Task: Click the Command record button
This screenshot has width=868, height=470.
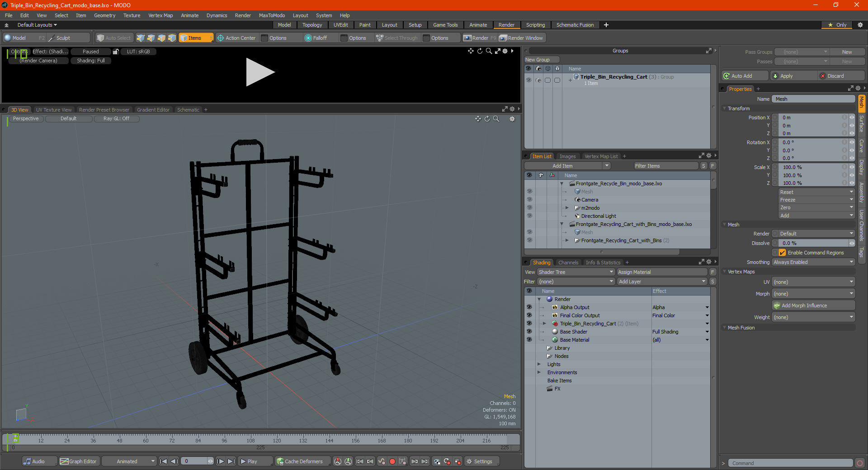Action: tap(860, 463)
